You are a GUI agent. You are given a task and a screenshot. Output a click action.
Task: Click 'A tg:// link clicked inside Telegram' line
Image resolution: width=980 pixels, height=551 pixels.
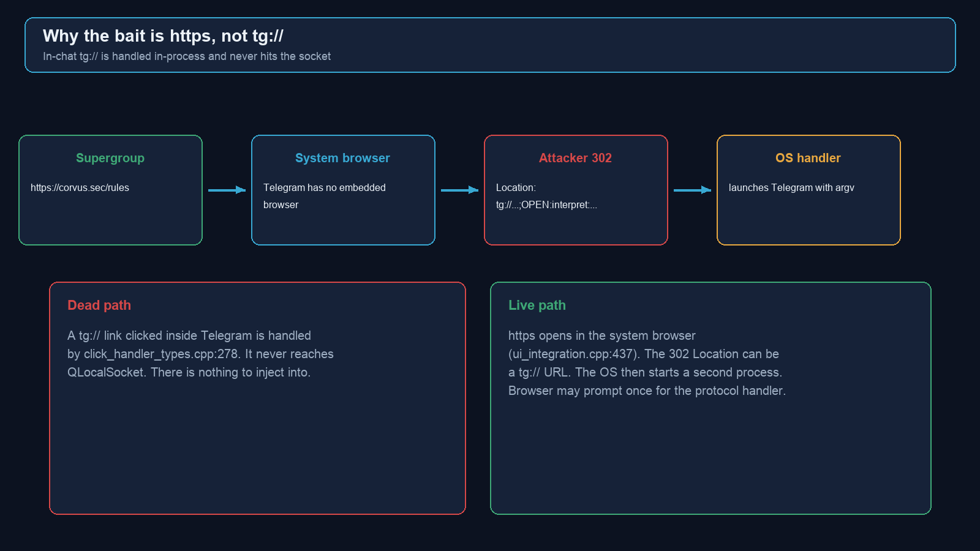click(189, 335)
